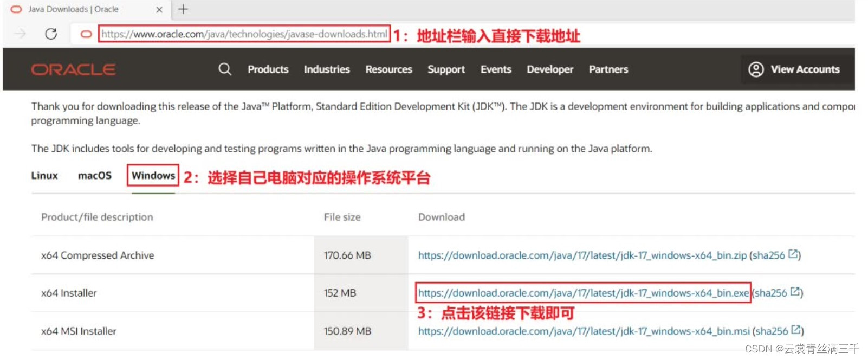
Task: Click the Oracle site icon in the address bar
Action: click(86, 34)
